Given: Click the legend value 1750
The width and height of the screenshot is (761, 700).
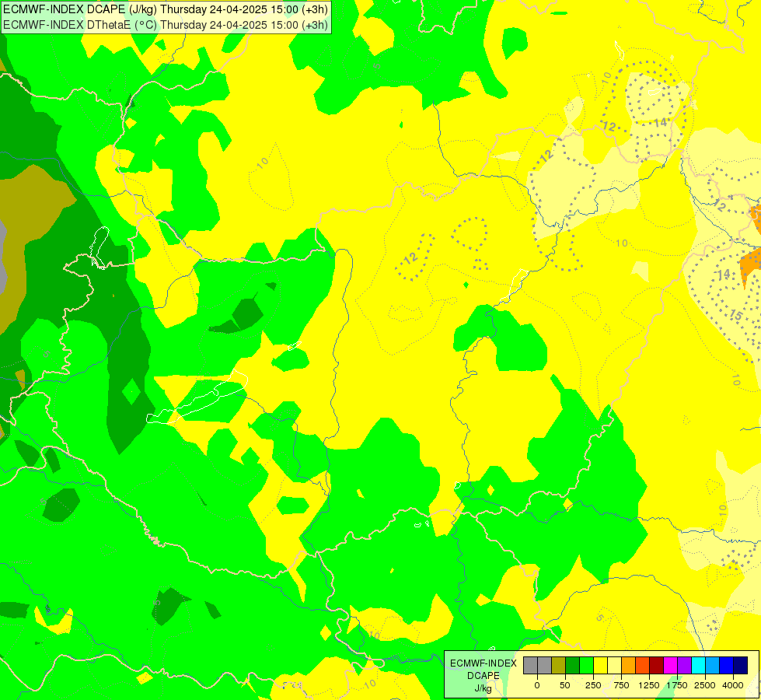Looking at the screenshot, I should (x=677, y=685).
